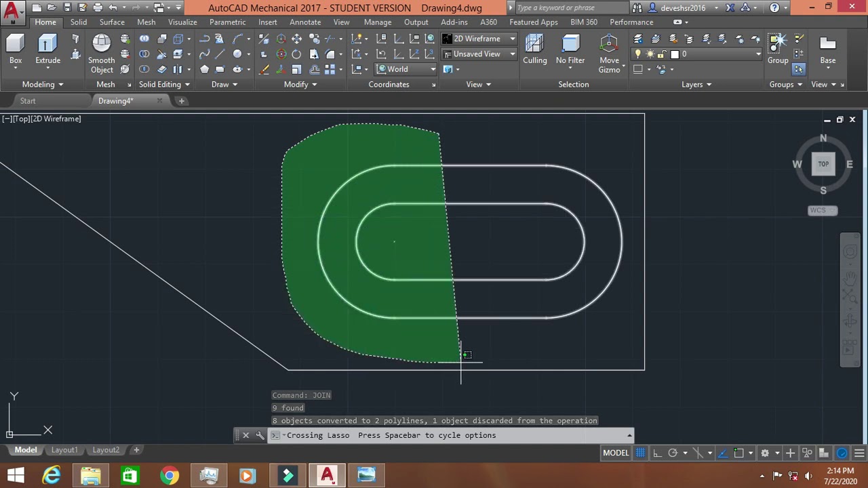Viewport: 868px width, 488px height.
Task: Open the 2D Wireframe visual style dropdown
Action: tap(479, 39)
